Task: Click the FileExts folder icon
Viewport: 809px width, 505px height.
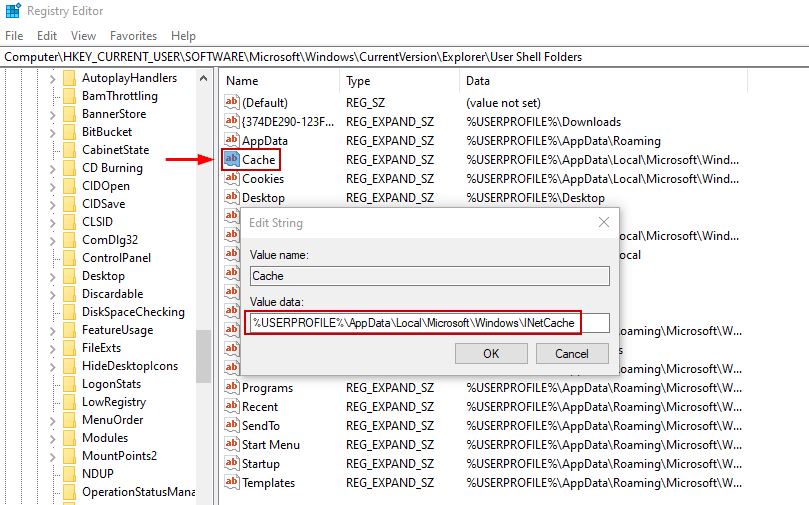Action: pos(69,348)
